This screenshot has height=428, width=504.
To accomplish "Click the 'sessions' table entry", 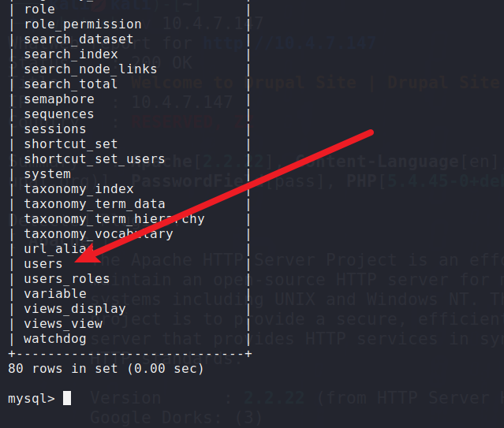I will (x=55, y=129).
